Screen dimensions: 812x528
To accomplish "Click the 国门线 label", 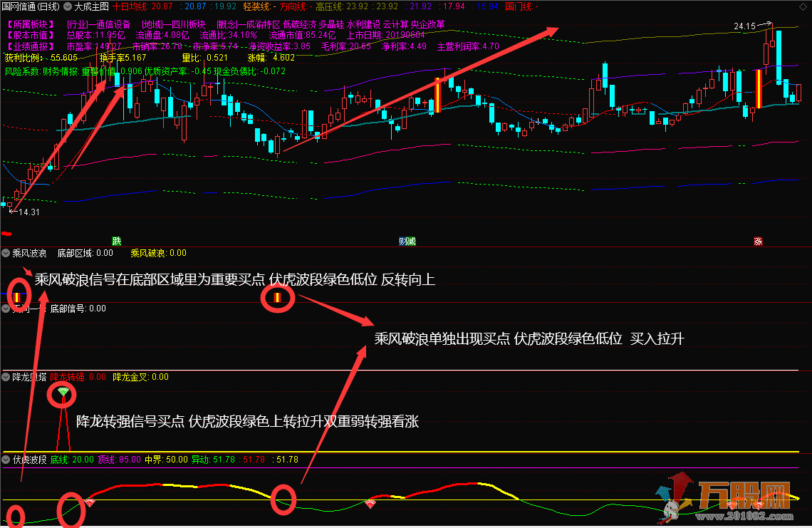I will [x=521, y=6].
